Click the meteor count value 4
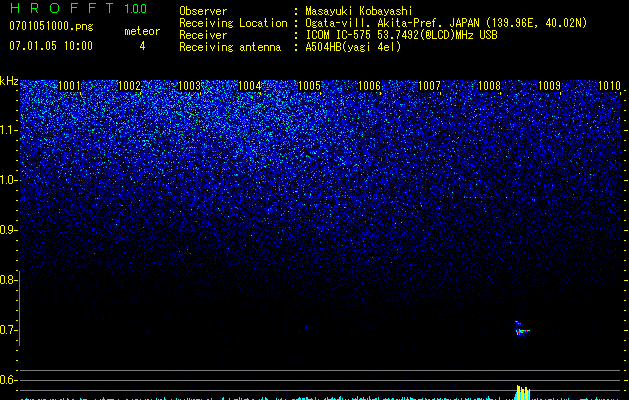The width and height of the screenshot is (629, 400). point(142,46)
